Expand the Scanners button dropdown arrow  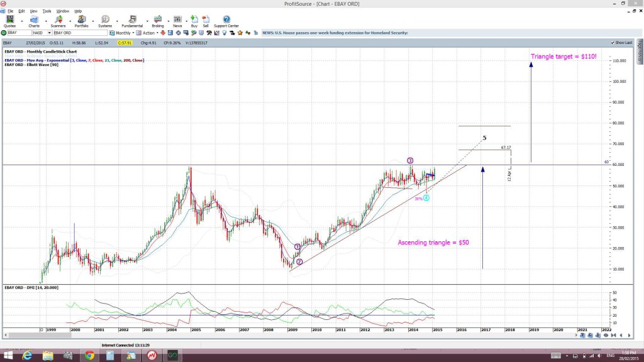point(69,21)
